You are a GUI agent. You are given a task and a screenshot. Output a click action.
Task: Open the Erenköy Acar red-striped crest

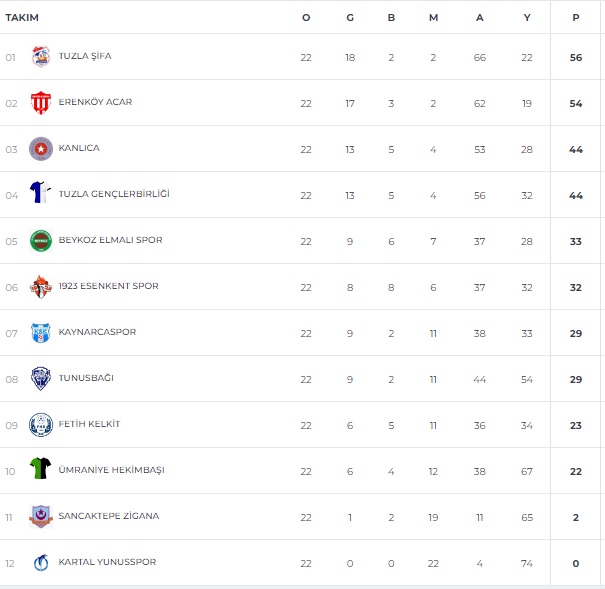click(x=41, y=103)
